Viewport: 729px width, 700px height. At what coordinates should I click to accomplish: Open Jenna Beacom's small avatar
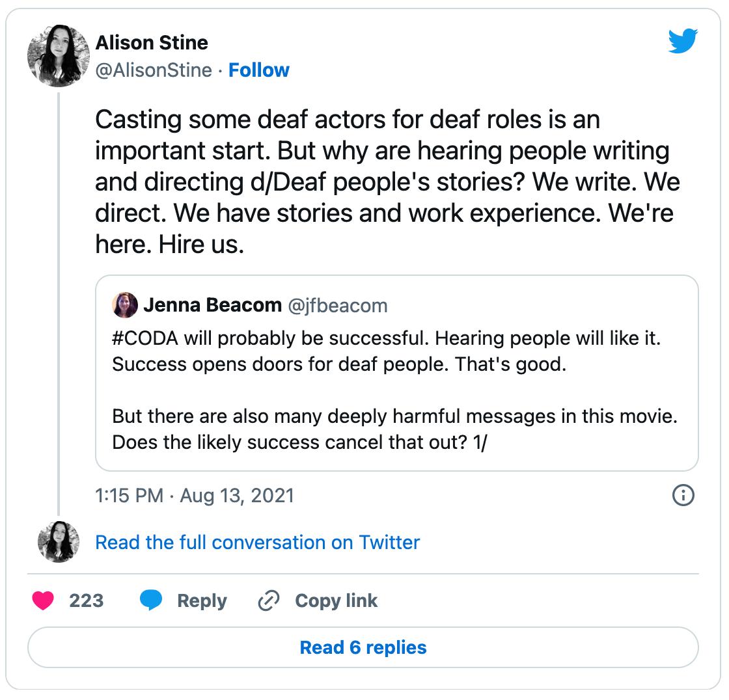click(124, 305)
